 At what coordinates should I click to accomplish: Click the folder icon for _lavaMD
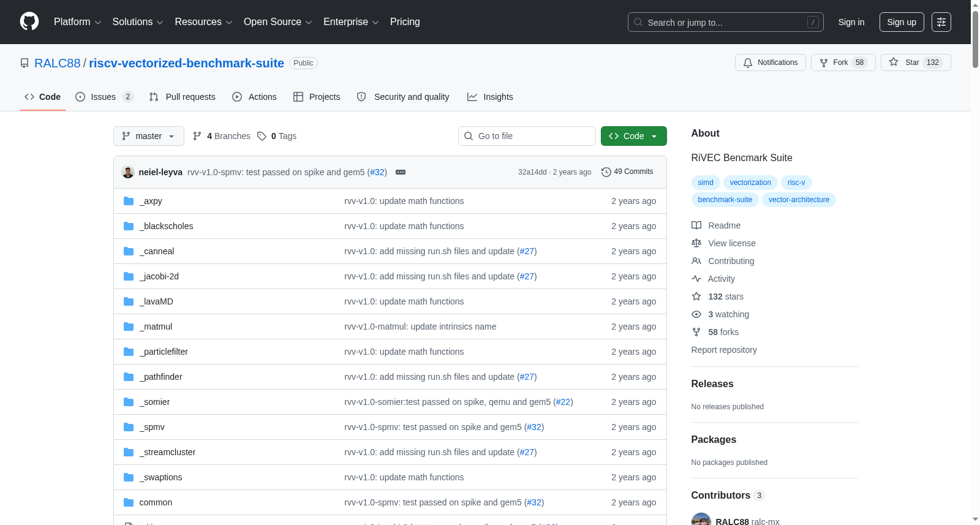pyautogui.click(x=129, y=301)
